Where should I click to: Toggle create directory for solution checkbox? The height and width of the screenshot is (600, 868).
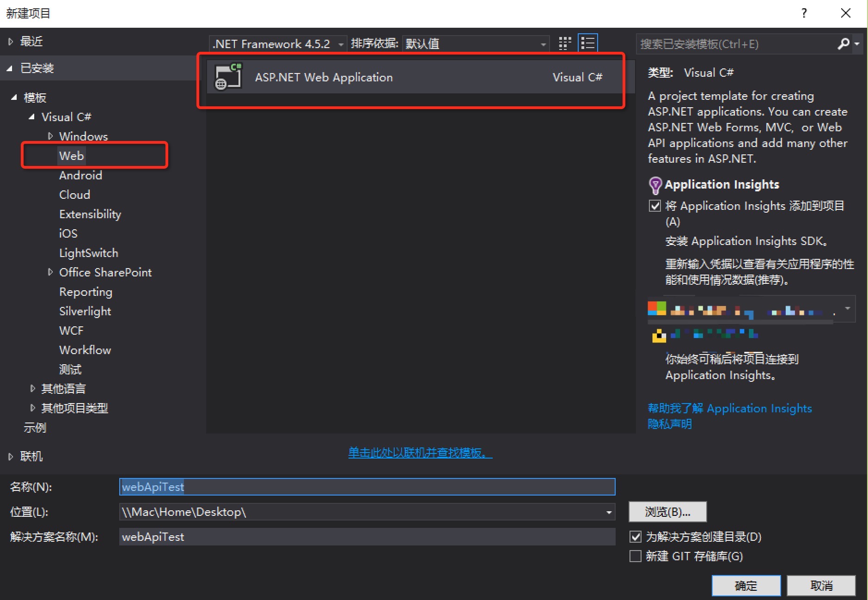(636, 537)
